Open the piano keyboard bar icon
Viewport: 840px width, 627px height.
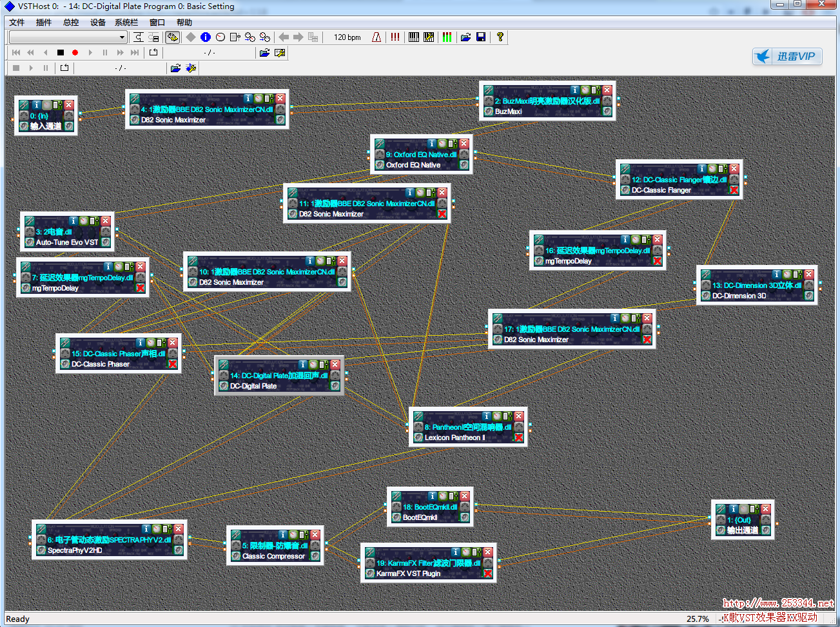pos(414,37)
